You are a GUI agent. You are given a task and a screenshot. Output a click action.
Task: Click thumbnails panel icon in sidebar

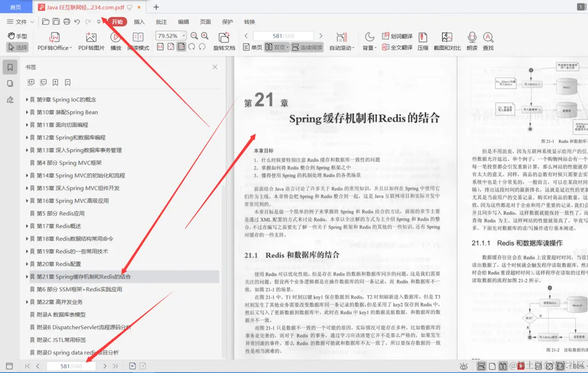10,84
